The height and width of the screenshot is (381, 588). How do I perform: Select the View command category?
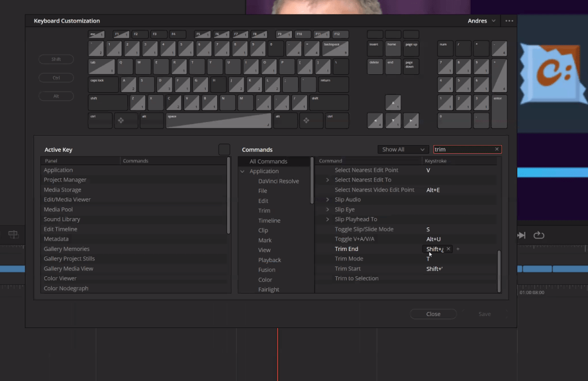(264, 250)
